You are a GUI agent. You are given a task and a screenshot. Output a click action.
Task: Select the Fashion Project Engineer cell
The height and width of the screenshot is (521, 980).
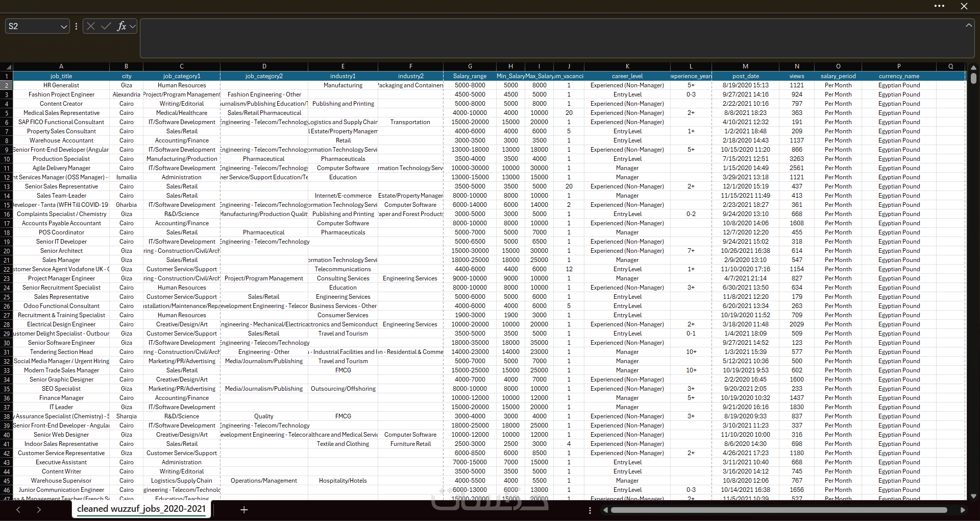coord(61,94)
